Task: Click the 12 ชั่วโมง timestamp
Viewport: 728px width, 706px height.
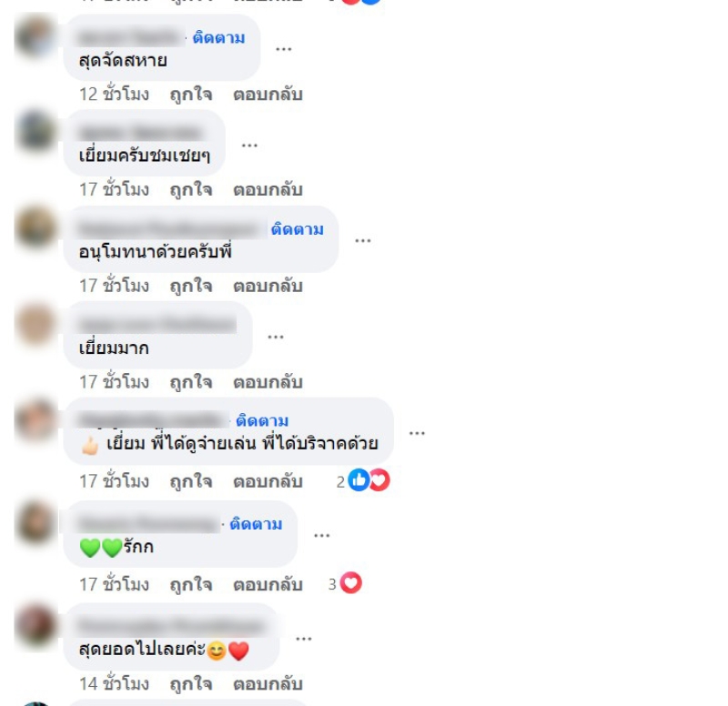Action: [x=115, y=95]
